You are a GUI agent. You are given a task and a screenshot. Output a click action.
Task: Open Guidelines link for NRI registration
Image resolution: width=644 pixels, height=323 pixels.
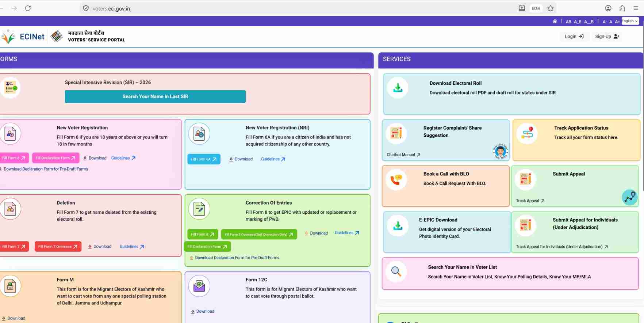tap(273, 159)
